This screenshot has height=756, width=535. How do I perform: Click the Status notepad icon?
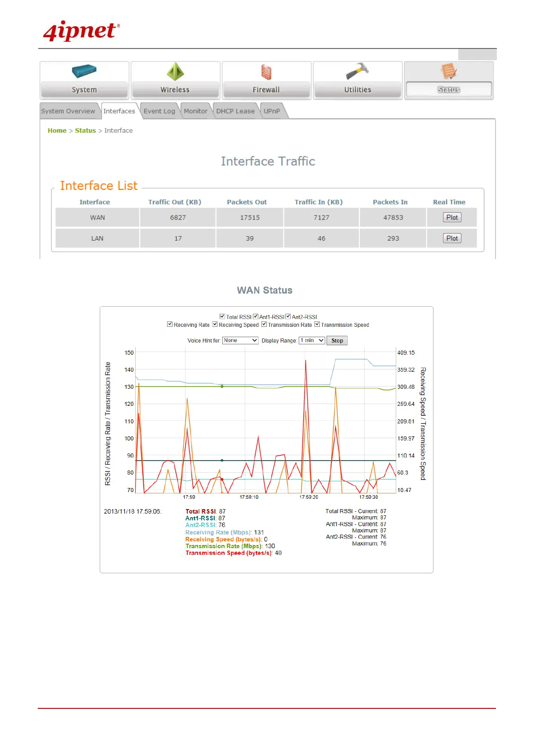[x=449, y=71]
